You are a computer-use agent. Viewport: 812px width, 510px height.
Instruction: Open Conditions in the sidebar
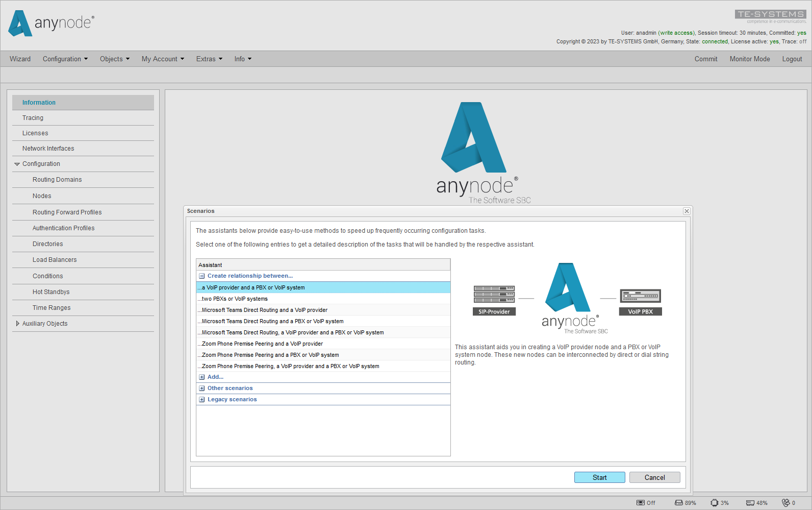click(83, 276)
